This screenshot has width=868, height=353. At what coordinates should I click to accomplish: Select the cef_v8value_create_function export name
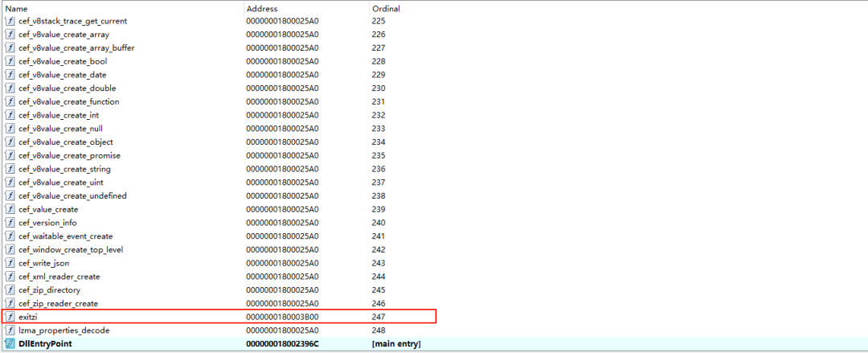[x=69, y=101]
